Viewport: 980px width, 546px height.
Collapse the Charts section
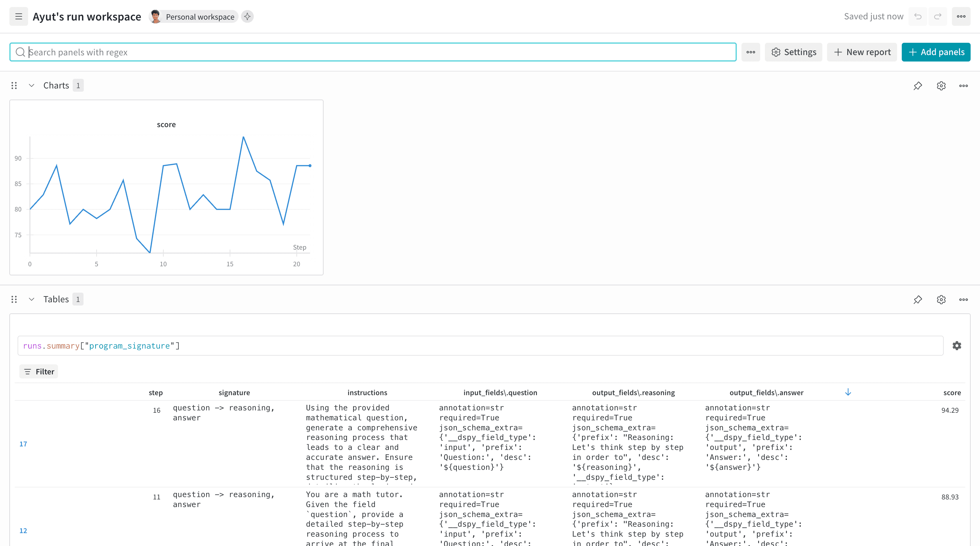32,86
